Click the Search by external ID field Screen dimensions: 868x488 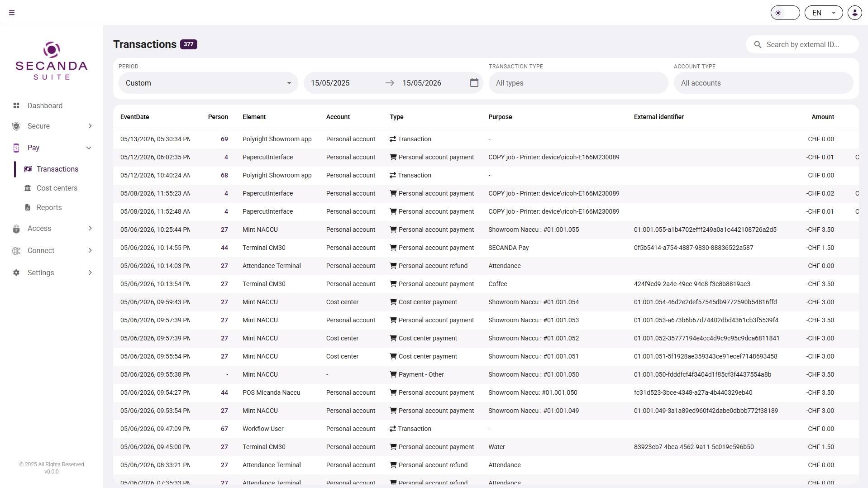[802, 44]
